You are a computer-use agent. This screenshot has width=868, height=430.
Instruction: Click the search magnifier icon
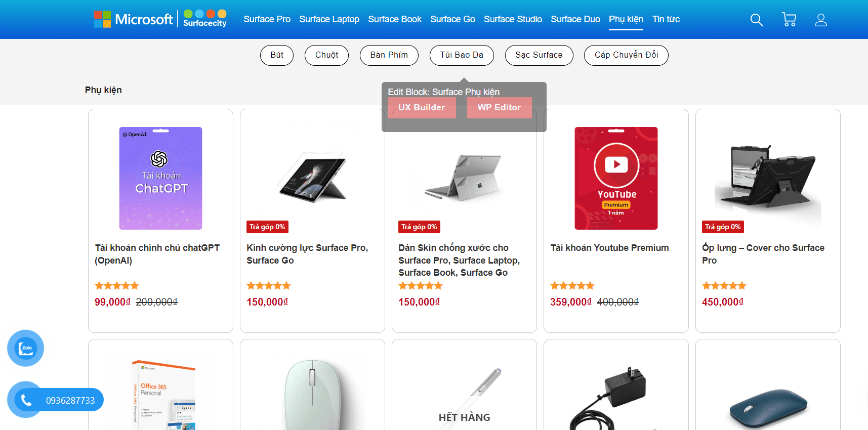tap(756, 20)
